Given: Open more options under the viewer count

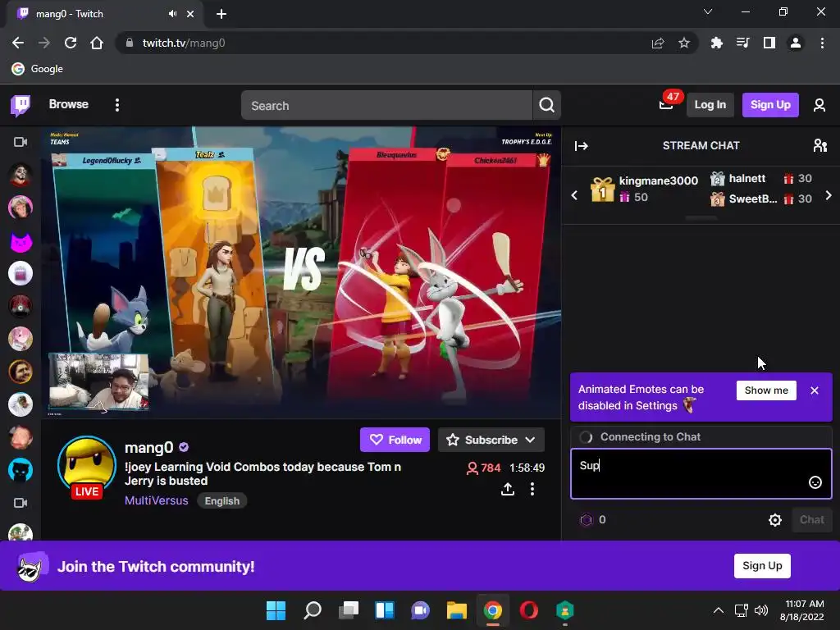Looking at the screenshot, I should click(532, 489).
